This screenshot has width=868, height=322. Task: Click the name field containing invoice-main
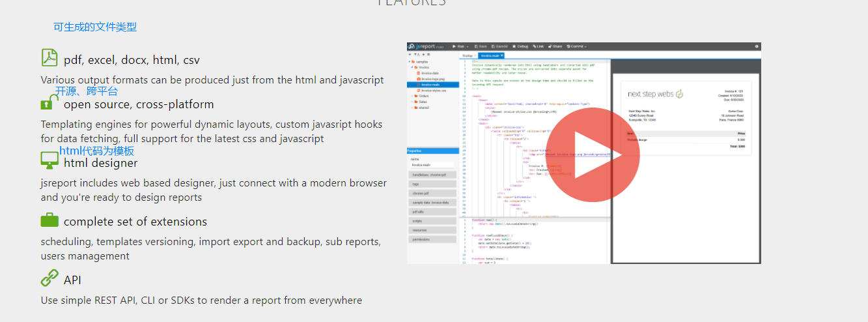(433, 165)
